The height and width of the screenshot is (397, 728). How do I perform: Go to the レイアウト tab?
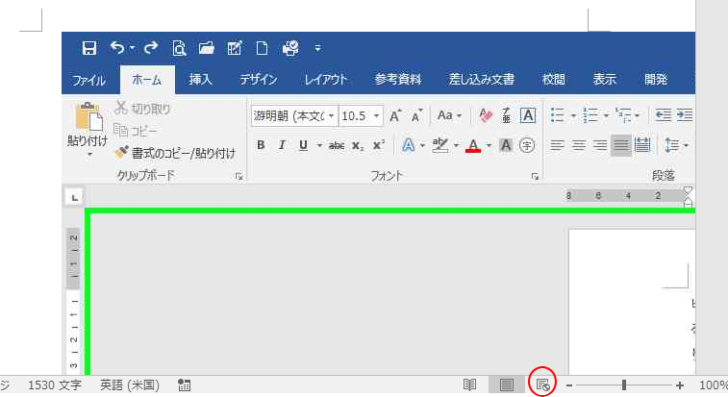pos(325,79)
